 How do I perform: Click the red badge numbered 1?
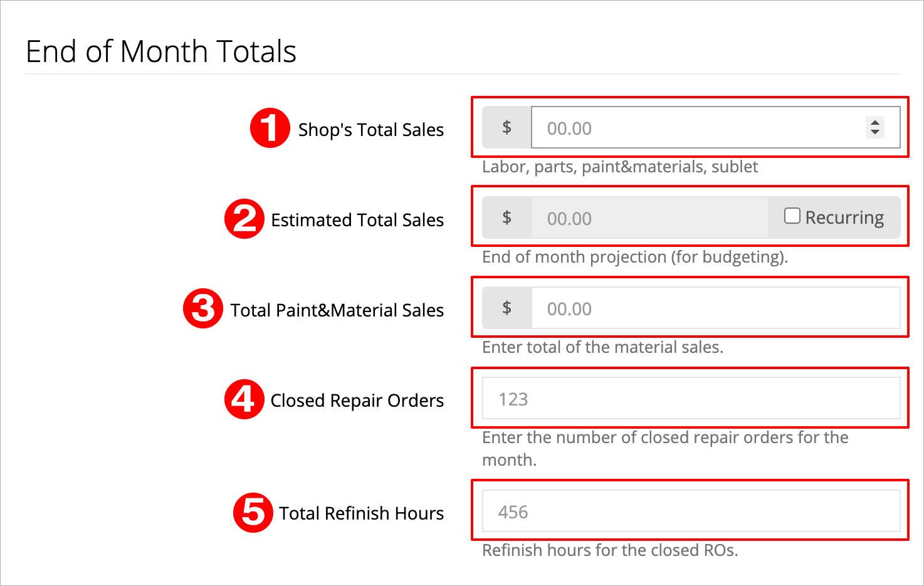click(270, 127)
